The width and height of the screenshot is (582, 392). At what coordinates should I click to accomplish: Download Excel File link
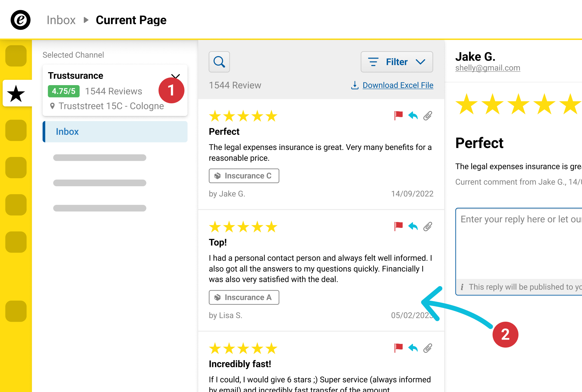398,85
